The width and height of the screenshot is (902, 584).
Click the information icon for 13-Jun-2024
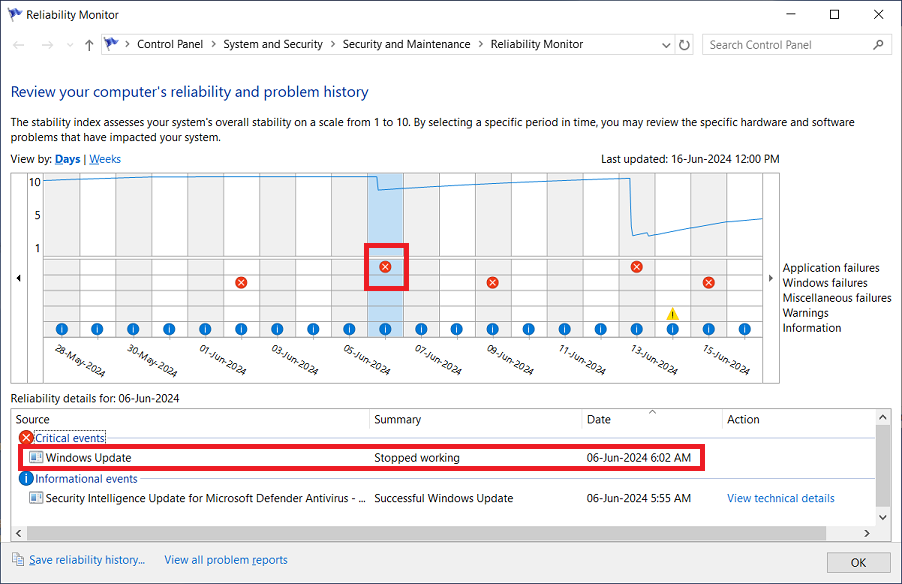636,329
